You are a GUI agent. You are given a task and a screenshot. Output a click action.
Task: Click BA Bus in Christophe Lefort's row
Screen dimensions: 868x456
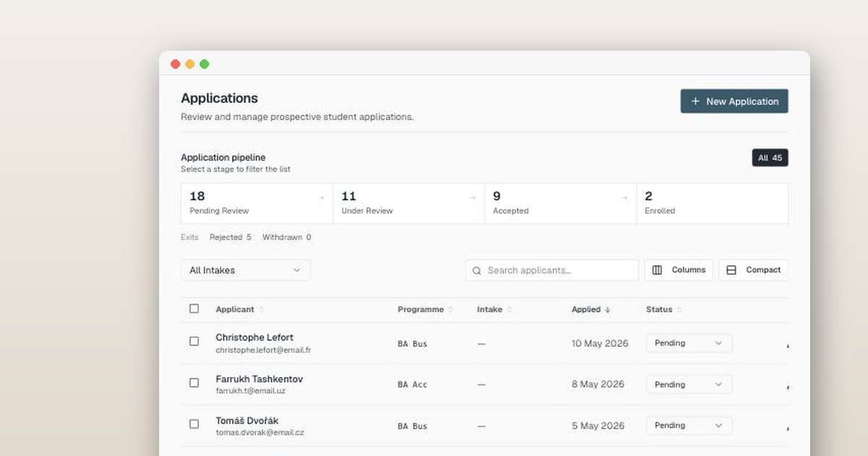(x=412, y=344)
